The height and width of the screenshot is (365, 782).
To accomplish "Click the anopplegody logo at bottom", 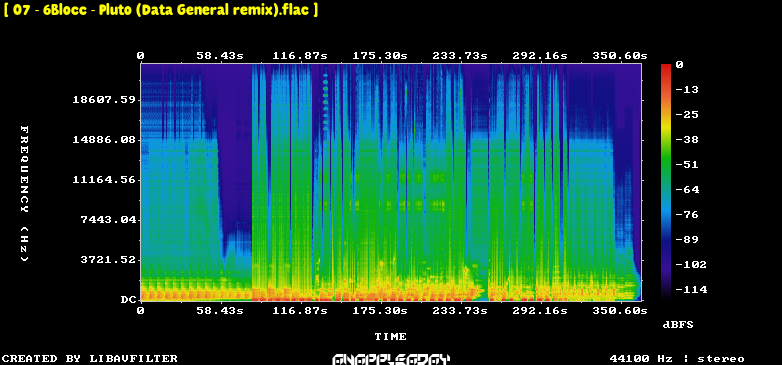I will [391, 359].
